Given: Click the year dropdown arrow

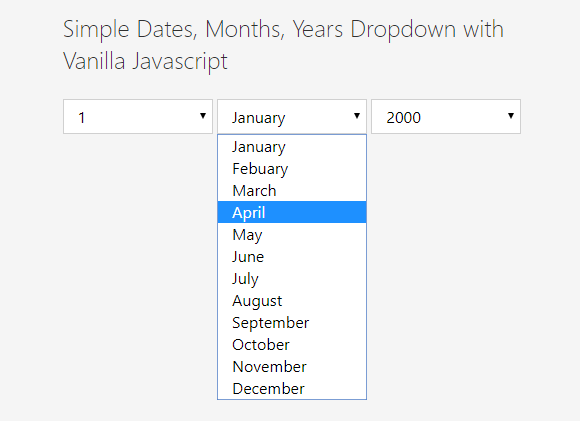Looking at the screenshot, I should point(511,116).
